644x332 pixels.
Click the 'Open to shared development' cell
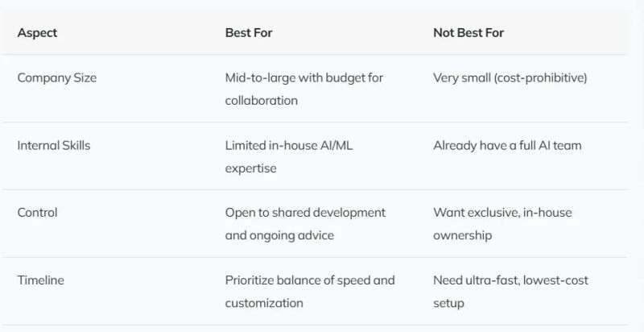coord(305,213)
